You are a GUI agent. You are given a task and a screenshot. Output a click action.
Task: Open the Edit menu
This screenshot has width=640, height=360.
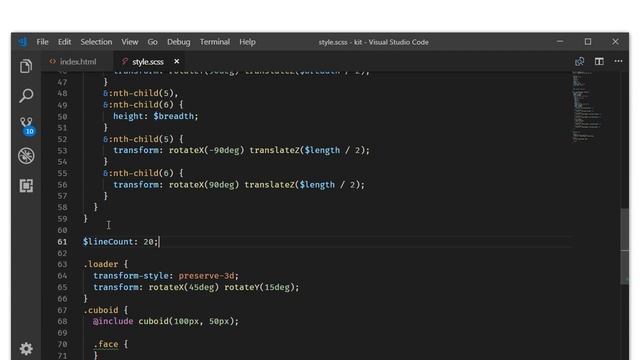pyautogui.click(x=64, y=42)
